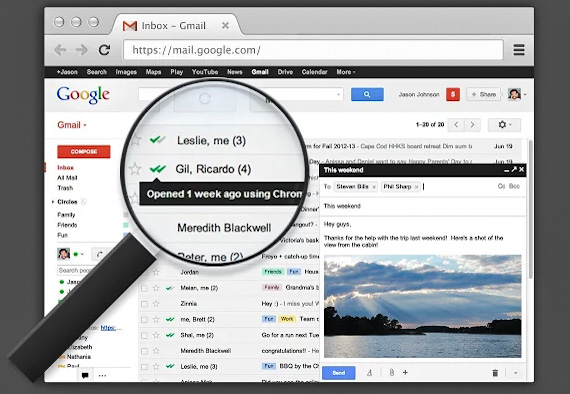Click the chat Search people field

(x=75, y=270)
